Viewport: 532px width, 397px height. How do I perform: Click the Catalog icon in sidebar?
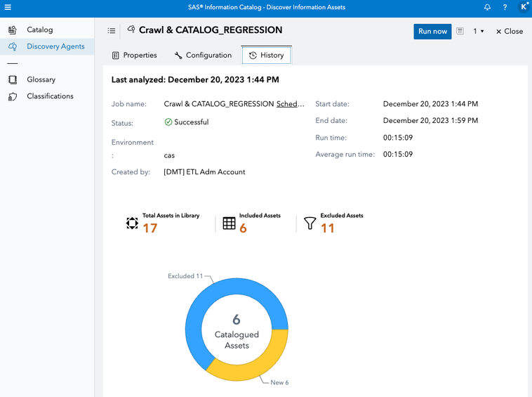pyautogui.click(x=13, y=30)
